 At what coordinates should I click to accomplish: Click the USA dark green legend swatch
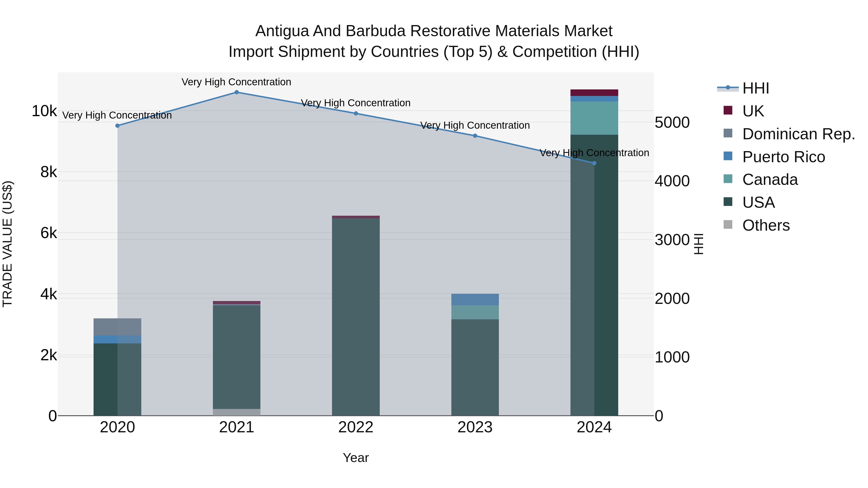tap(728, 202)
